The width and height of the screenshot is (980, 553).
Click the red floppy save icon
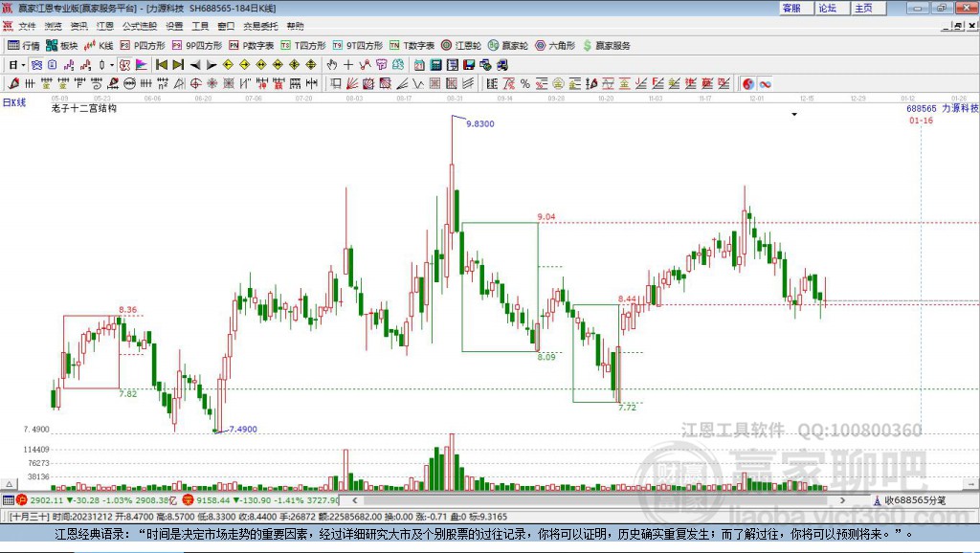point(469,65)
